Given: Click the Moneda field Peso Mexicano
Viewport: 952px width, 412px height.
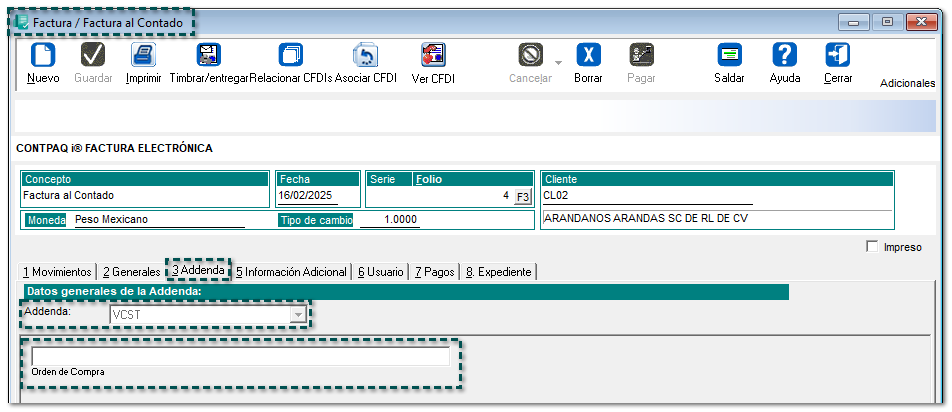Looking at the screenshot, I should (159, 220).
